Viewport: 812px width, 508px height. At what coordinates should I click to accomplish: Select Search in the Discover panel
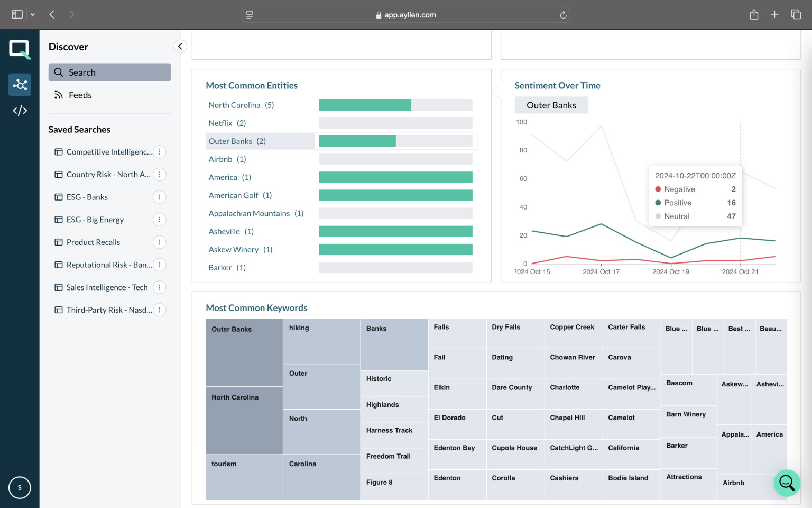(x=109, y=72)
